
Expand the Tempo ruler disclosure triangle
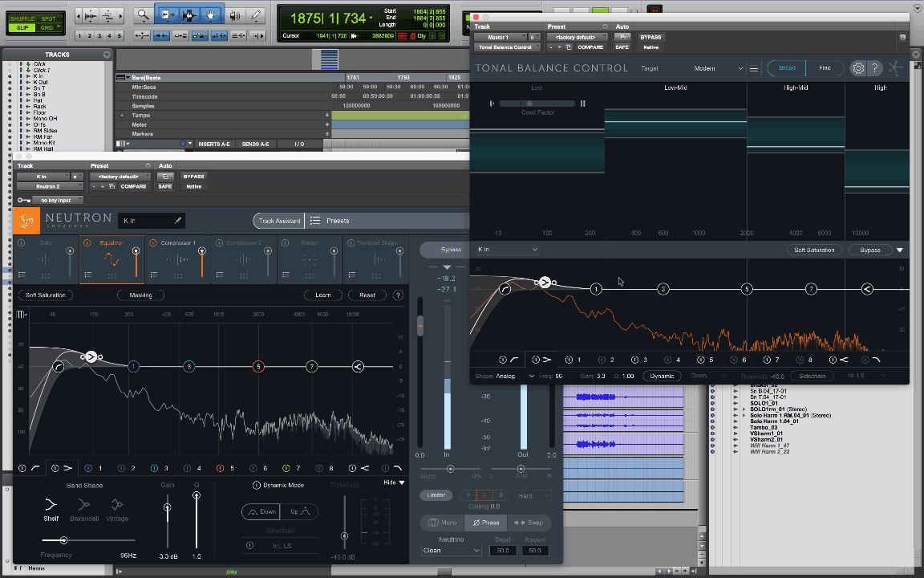point(123,116)
